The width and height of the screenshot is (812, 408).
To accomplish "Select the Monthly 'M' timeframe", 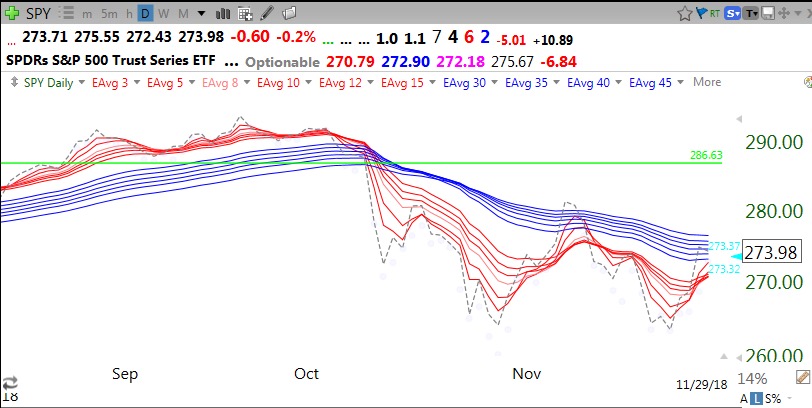I will (x=183, y=13).
